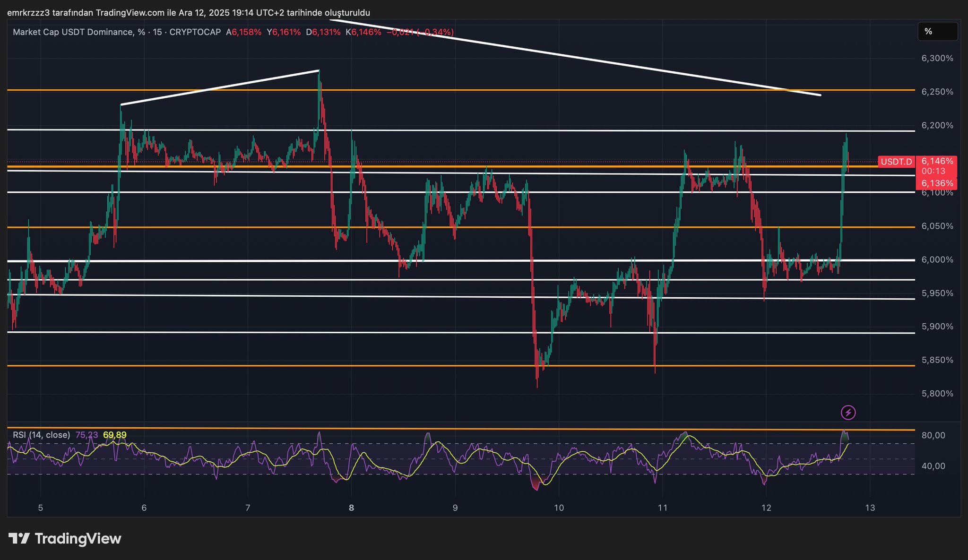Viewport: 968px width, 560px height.
Task: Click the Market Cap USDT Dominance title
Action: click(x=73, y=32)
